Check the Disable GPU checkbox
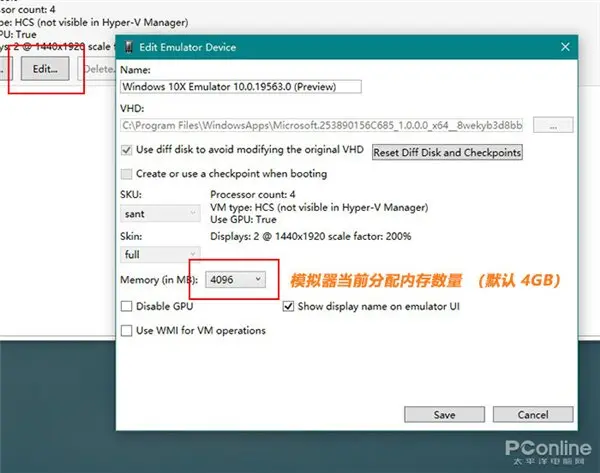The height and width of the screenshot is (473, 600). click(127, 306)
